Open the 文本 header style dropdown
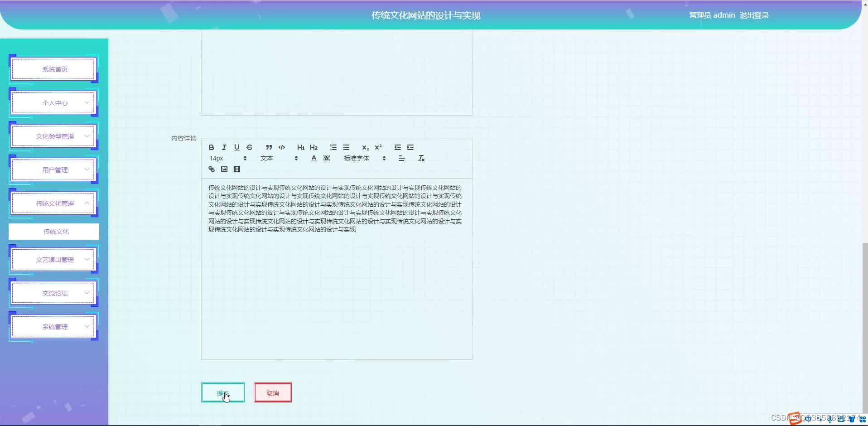 (x=279, y=158)
